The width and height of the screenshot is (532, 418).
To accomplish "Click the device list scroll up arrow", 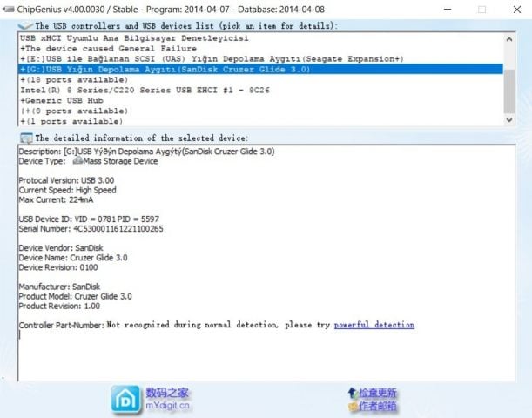I will click(509, 39).
